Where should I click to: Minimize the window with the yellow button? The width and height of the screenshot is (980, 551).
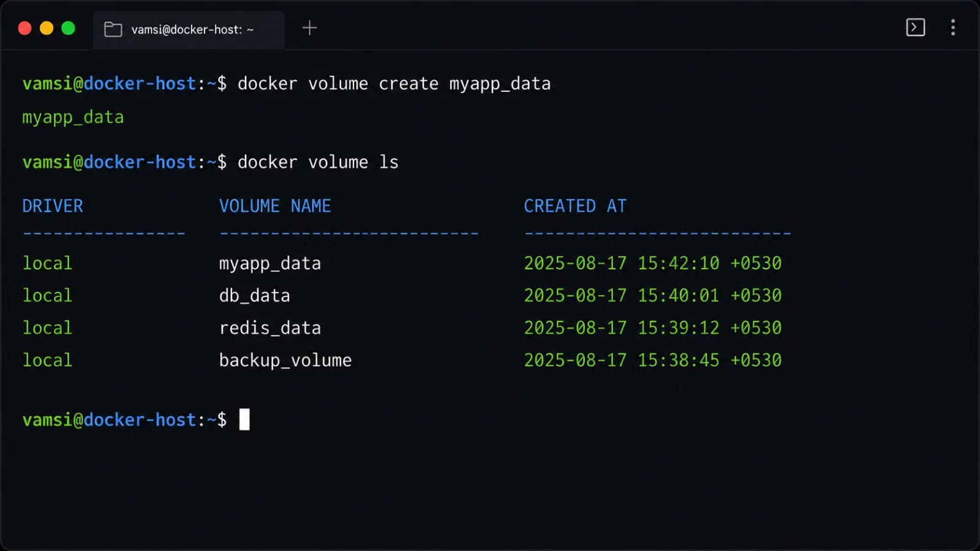(x=47, y=28)
